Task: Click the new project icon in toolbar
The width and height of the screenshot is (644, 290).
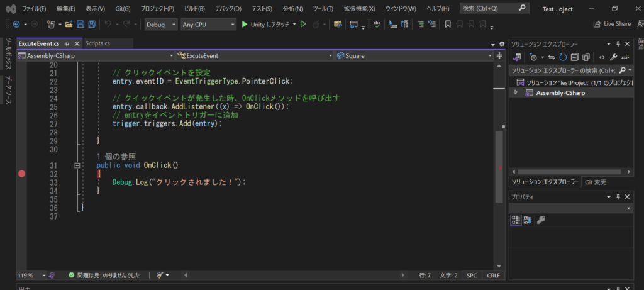Action: (x=52, y=25)
